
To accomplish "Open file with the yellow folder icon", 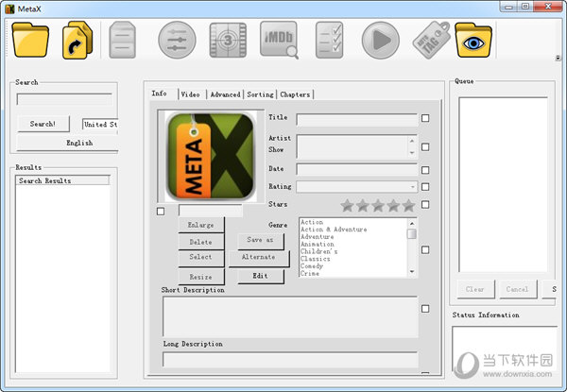I will pyautogui.click(x=30, y=40).
